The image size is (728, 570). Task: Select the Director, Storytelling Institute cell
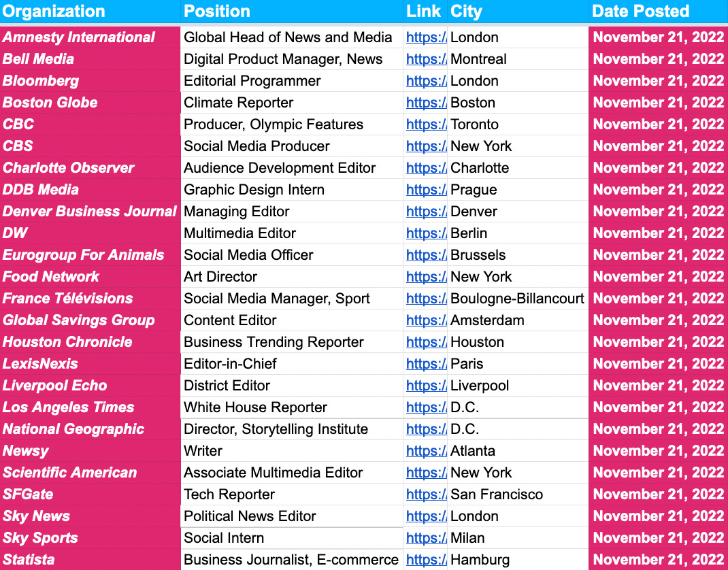click(292, 429)
